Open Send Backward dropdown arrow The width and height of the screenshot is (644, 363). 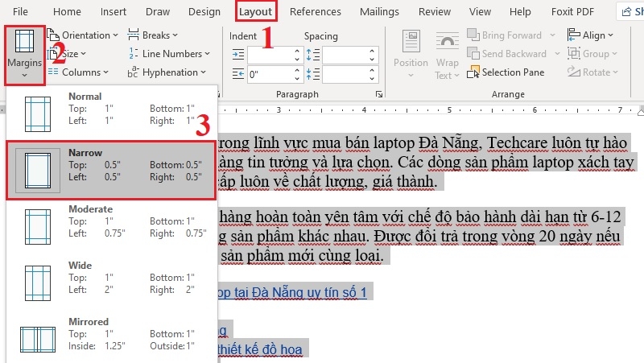(x=557, y=54)
